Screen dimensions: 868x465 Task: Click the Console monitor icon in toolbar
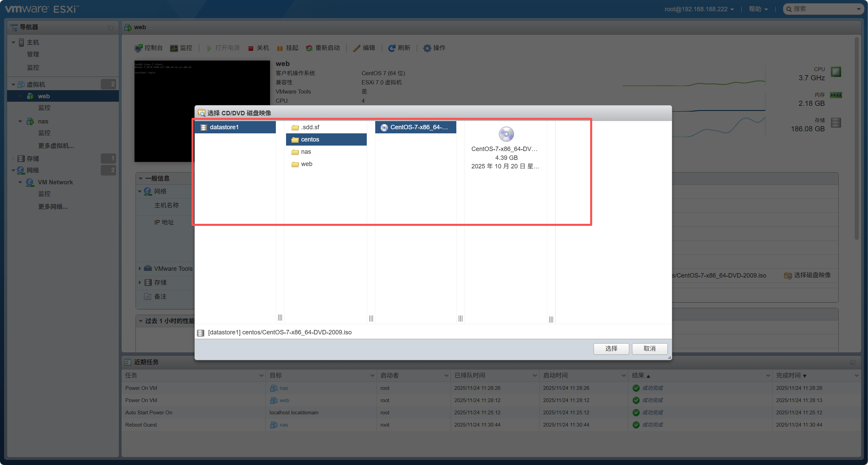pos(138,48)
